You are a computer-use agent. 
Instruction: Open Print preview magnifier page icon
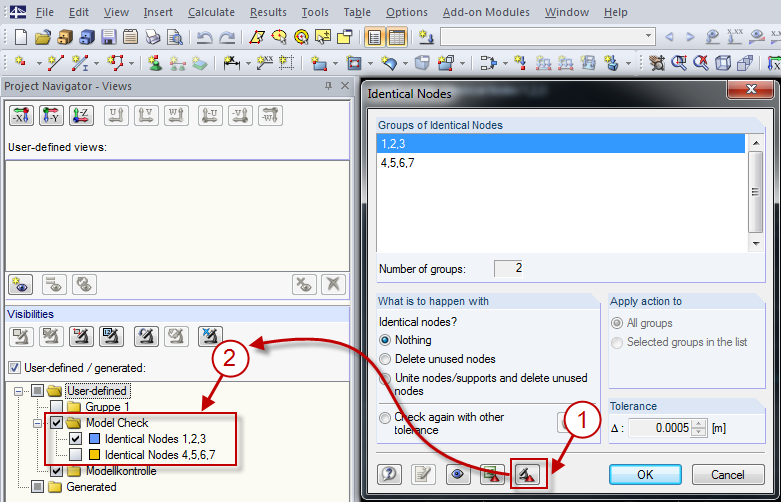[175, 37]
